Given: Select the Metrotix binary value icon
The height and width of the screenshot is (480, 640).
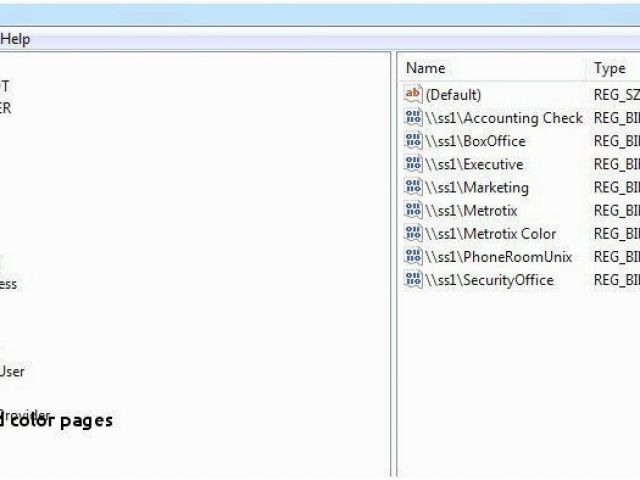Looking at the screenshot, I should (413, 210).
